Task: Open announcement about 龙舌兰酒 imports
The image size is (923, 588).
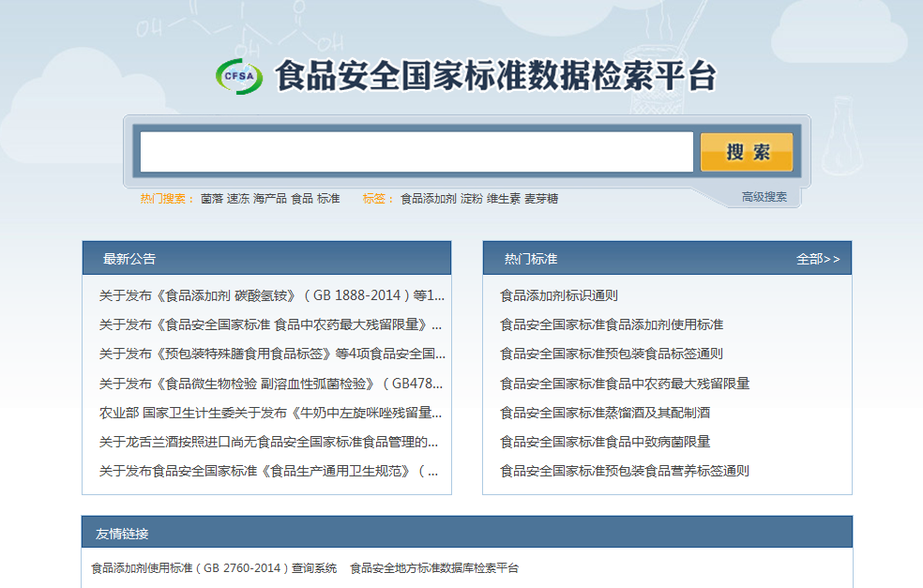Action: tap(268, 442)
